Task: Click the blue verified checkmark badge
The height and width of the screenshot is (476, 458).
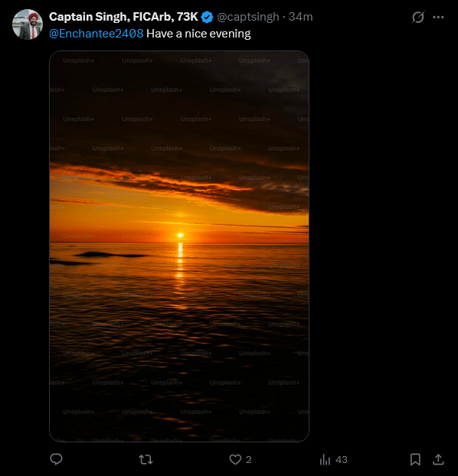Action: point(208,17)
